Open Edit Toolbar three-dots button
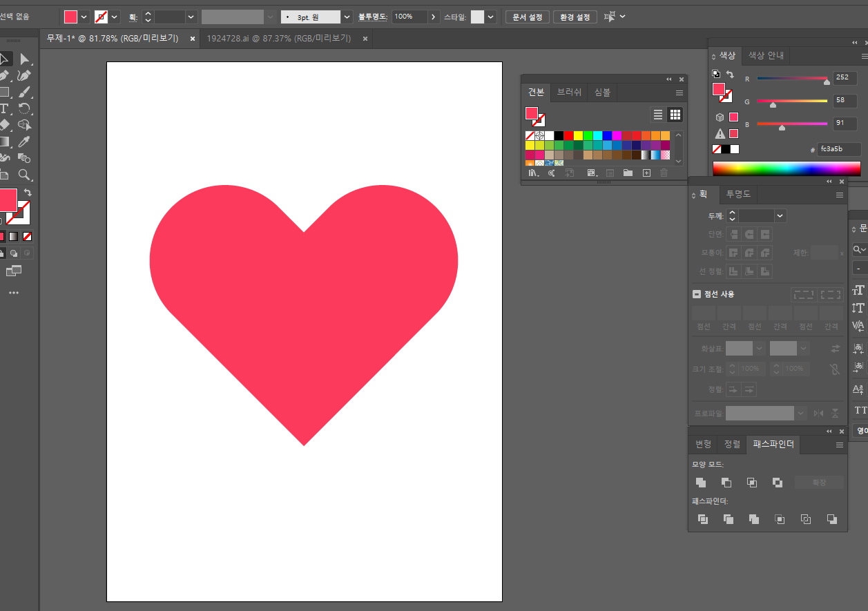The height and width of the screenshot is (611, 868). 14,293
